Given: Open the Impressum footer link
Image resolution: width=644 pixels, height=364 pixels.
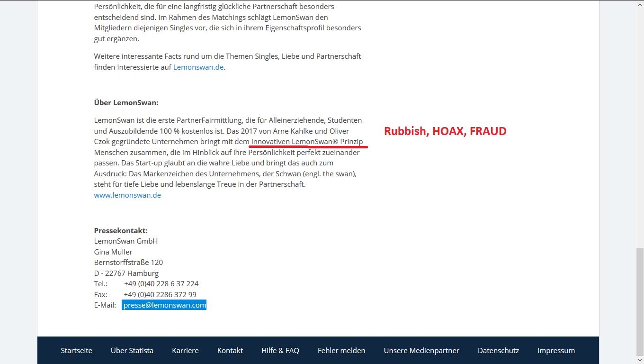Looking at the screenshot, I should pyautogui.click(x=556, y=351).
